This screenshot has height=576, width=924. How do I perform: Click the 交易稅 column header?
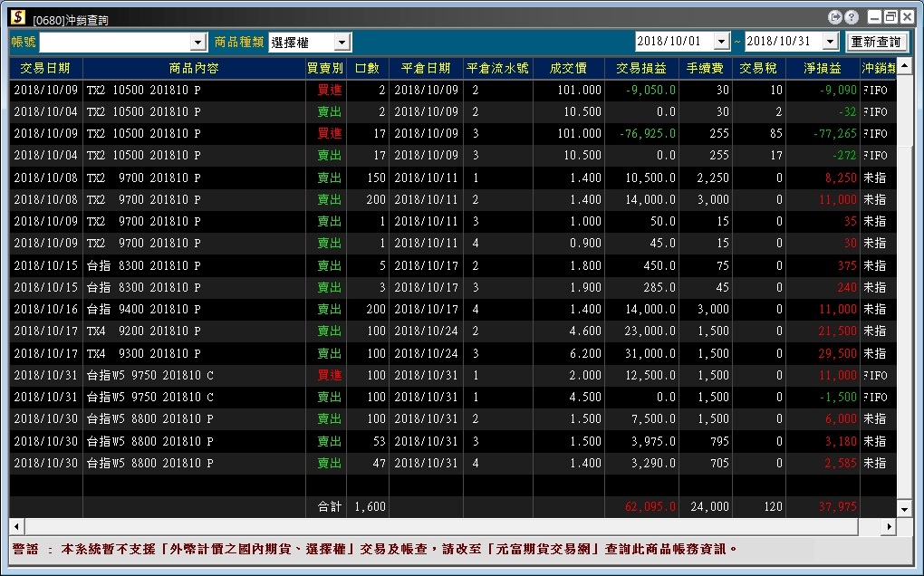point(758,68)
